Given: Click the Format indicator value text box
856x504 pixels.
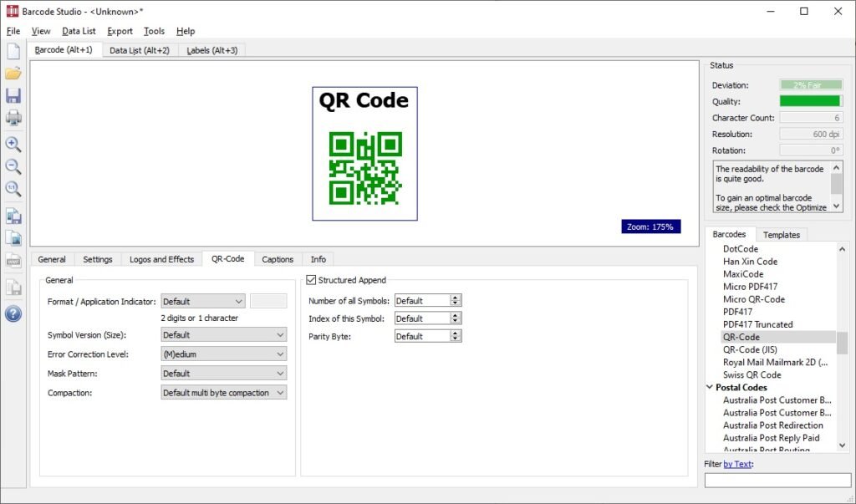Looking at the screenshot, I should tap(268, 302).
